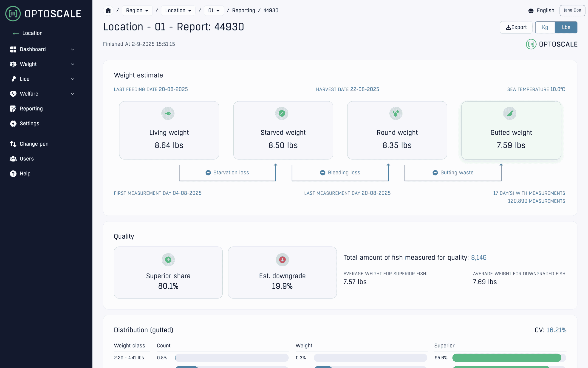Click the 2.20 - 4.41 lbs Weight bar

(x=370, y=358)
